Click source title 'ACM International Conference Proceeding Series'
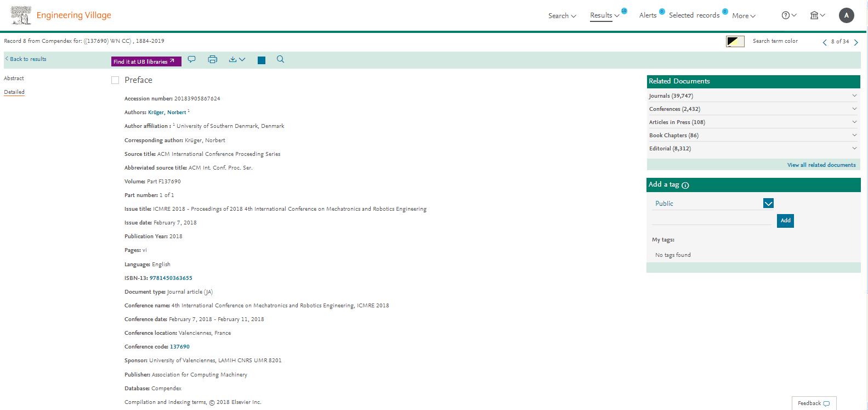 pos(219,154)
